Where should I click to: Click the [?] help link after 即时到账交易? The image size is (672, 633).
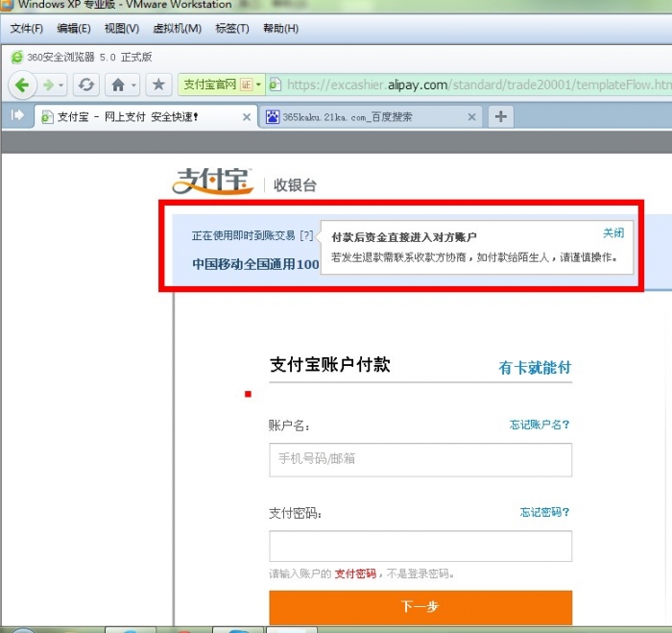pos(306,235)
